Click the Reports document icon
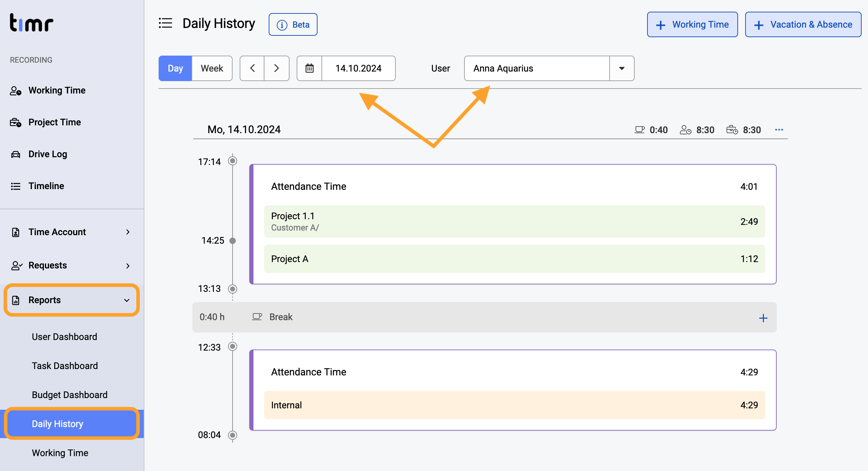Screen dimensions: 868x471 tap(16, 300)
